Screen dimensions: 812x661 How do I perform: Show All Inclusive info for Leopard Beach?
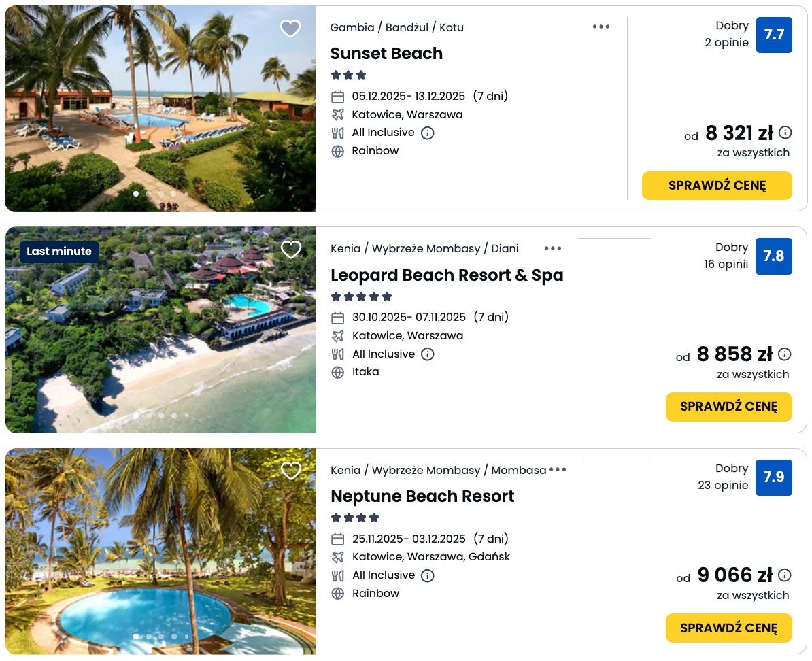pos(428,354)
